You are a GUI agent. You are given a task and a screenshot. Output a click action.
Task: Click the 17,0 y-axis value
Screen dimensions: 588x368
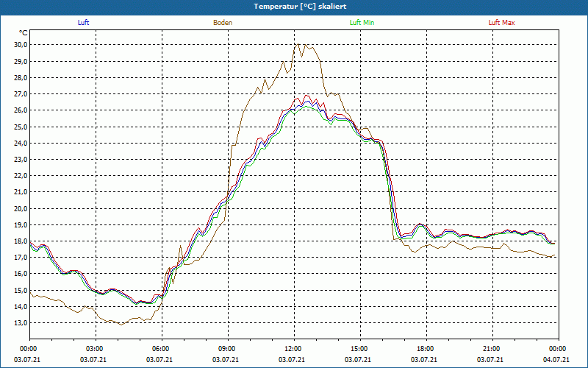click(21, 258)
